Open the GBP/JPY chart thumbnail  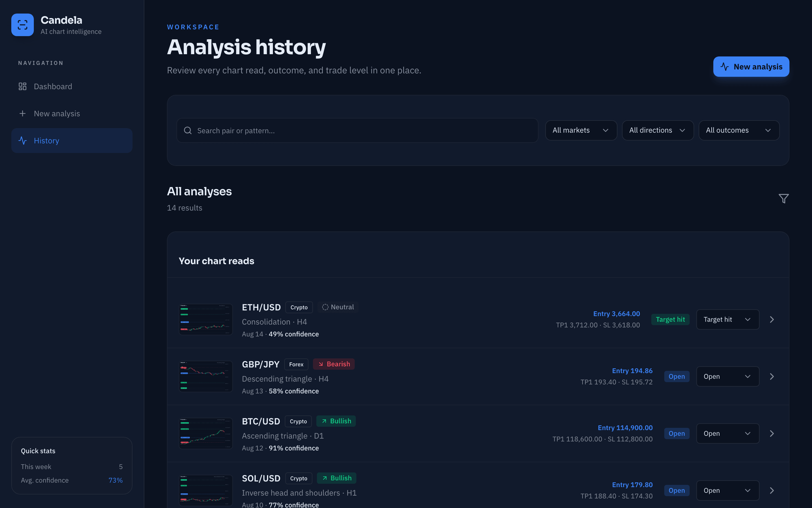pos(206,376)
